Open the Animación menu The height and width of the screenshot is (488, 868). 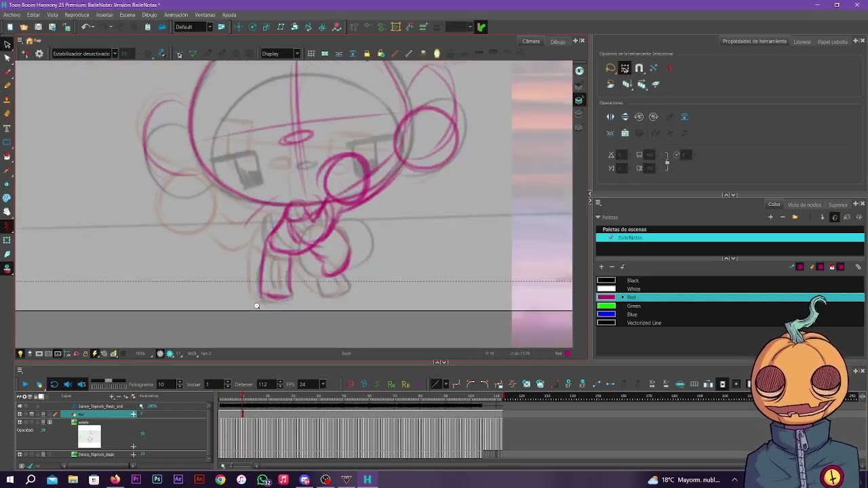click(176, 15)
